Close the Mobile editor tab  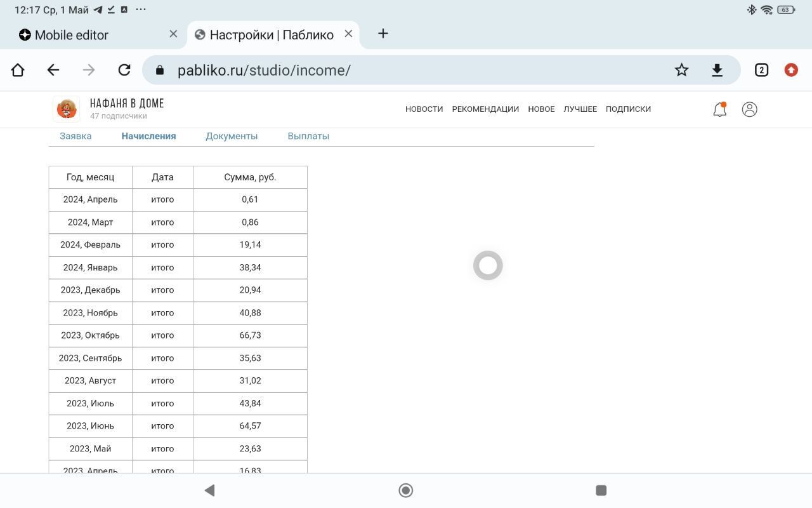[x=173, y=34]
